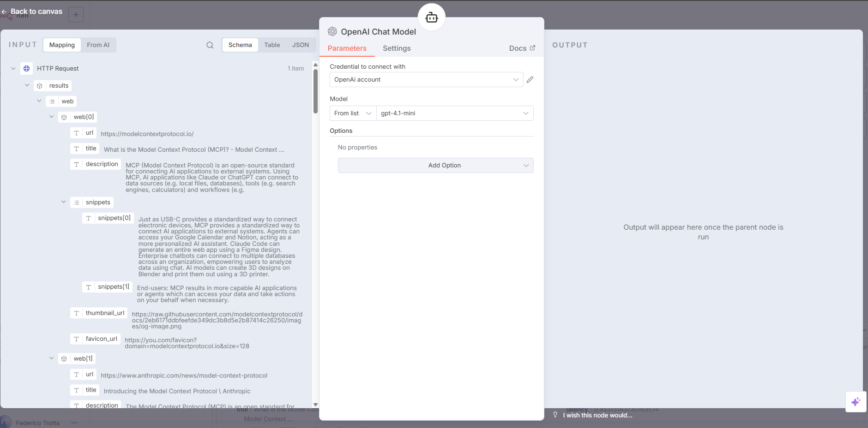Click the scrollbar down arrow in input panel
The height and width of the screenshot is (428, 868).
pyautogui.click(x=315, y=404)
